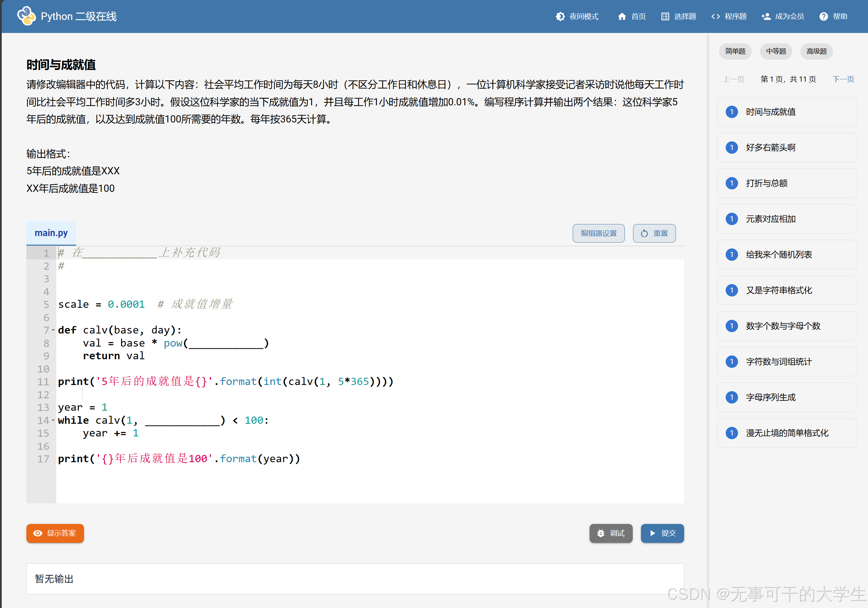Click the home icon for 首页
The width and height of the screenshot is (868, 608).
coord(622,16)
